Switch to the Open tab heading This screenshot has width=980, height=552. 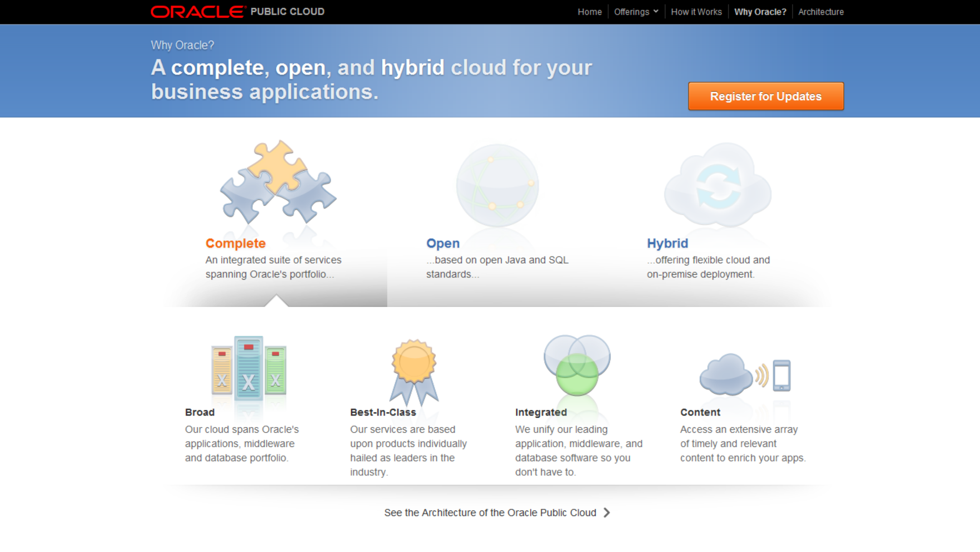pos(443,243)
